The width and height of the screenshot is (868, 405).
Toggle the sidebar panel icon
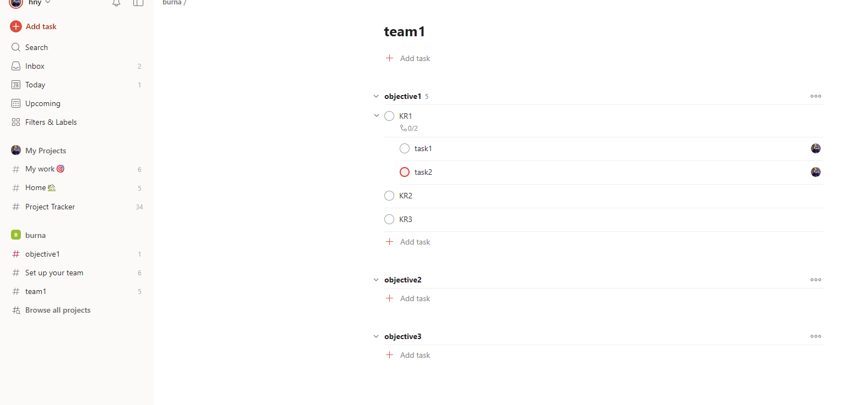coord(138,3)
